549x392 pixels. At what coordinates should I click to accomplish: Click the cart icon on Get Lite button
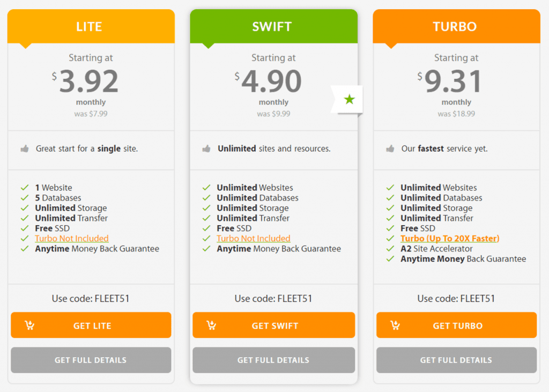(30, 326)
